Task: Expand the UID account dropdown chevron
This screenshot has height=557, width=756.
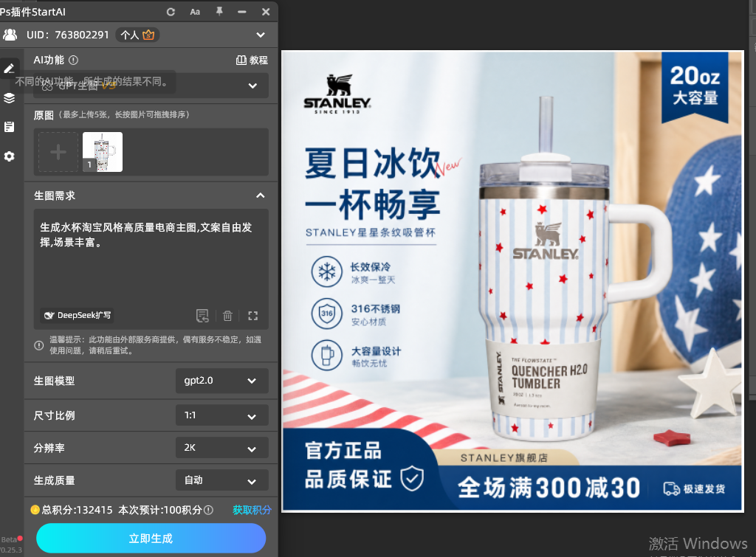Action: coord(261,35)
